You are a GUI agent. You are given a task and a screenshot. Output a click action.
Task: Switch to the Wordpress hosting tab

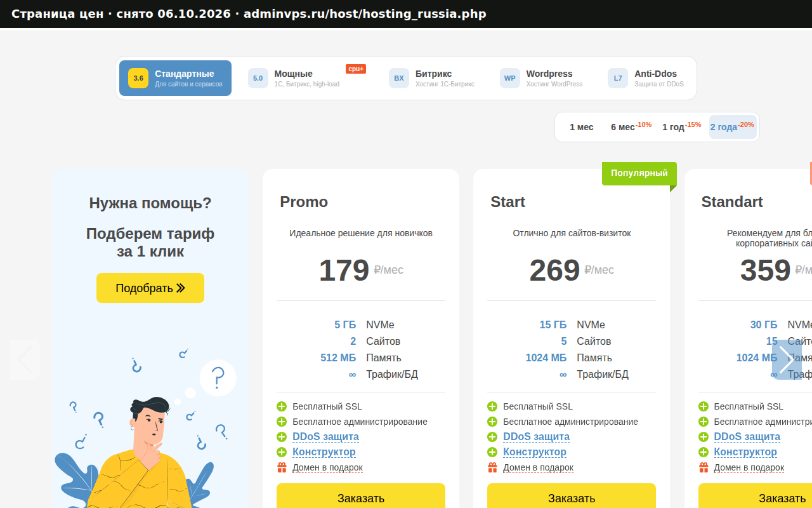click(541, 78)
